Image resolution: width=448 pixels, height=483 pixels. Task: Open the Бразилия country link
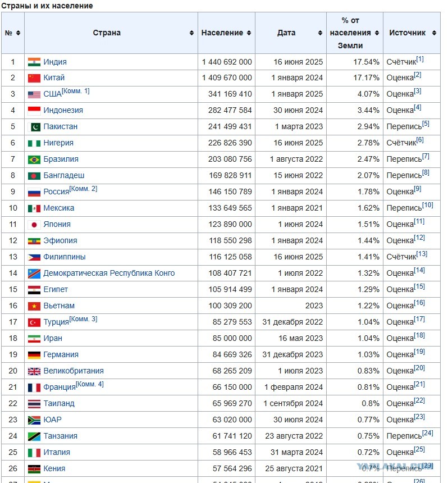pos(61,160)
